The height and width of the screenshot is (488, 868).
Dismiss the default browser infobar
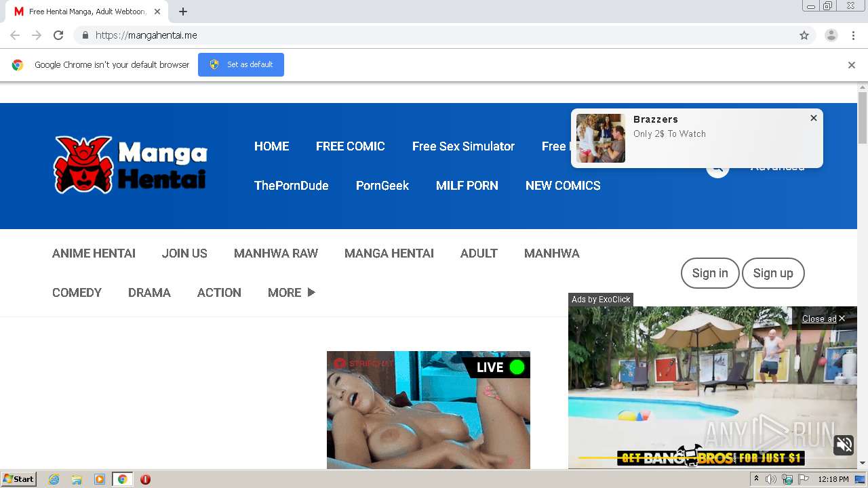(852, 65)
